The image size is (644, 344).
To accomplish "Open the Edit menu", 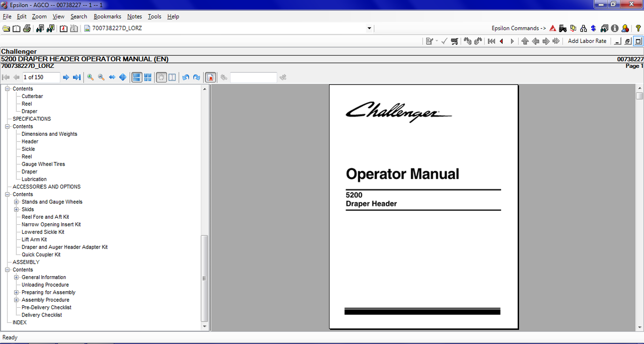I will (22, 17).
